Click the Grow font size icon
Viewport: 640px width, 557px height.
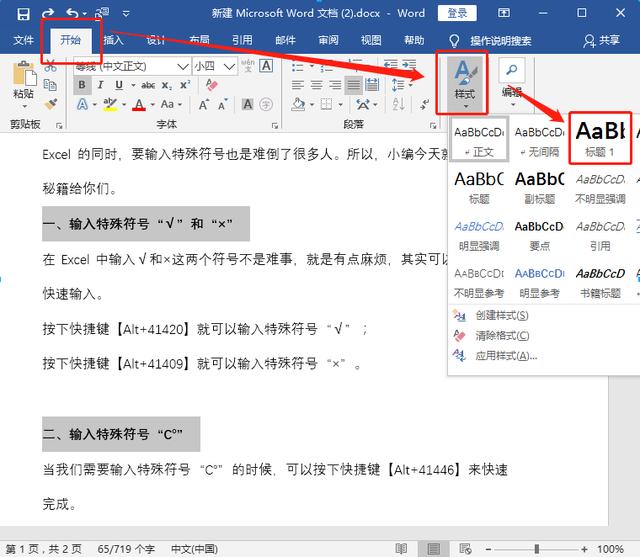point(203,104)
